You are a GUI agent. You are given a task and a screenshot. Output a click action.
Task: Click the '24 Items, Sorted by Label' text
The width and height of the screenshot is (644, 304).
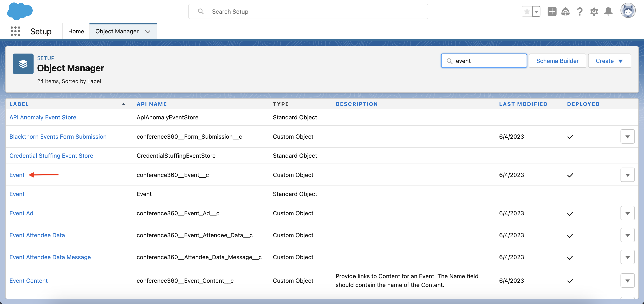(x=69, y=81)
